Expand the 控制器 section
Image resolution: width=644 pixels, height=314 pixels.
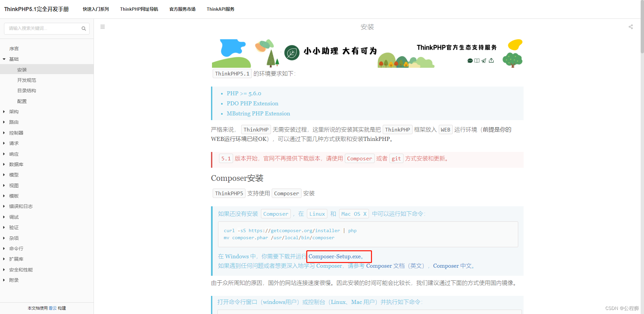click(4, 133)
